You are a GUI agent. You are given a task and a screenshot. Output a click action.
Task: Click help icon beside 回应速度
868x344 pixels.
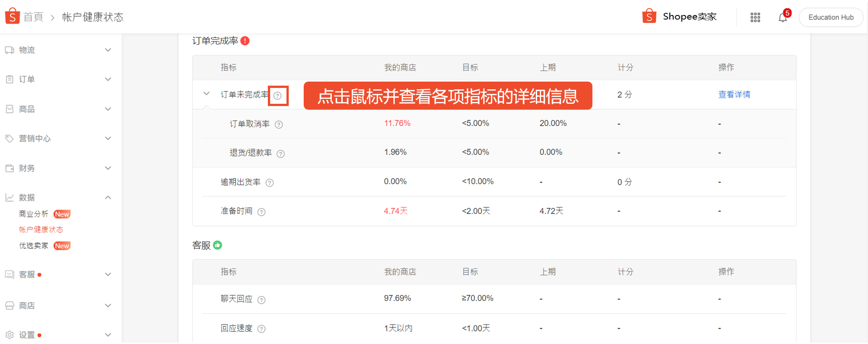262,329
